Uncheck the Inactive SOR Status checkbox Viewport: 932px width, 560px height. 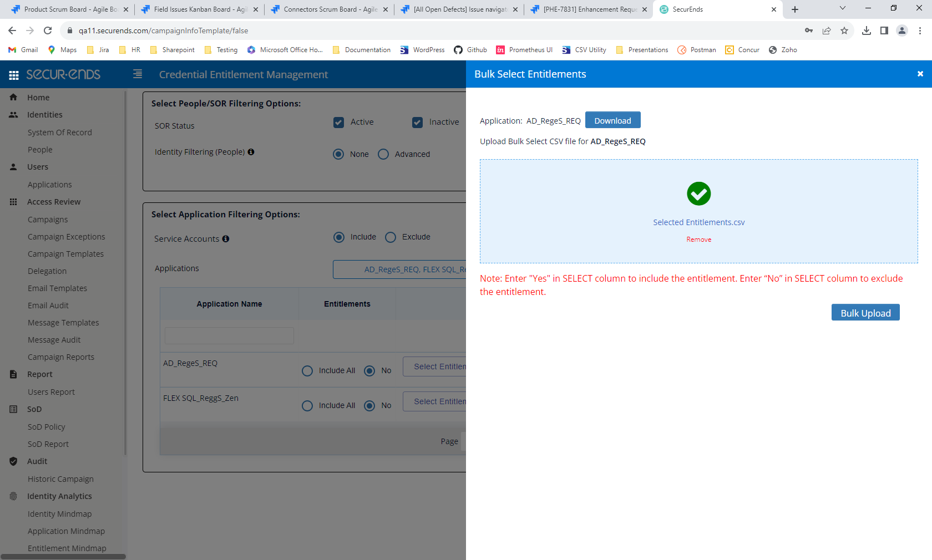coord(417,123)
